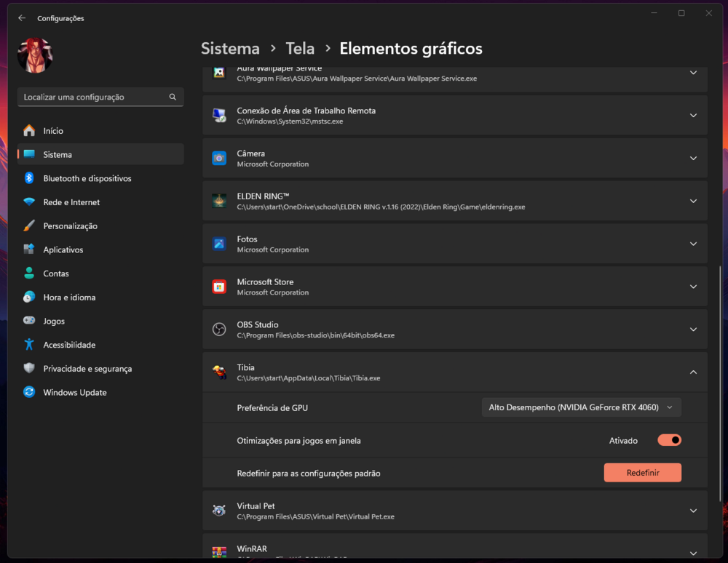Screen dimensions: 728x563
Task: Expand the OBS Studio entry chevron
Action: (693, 330)
